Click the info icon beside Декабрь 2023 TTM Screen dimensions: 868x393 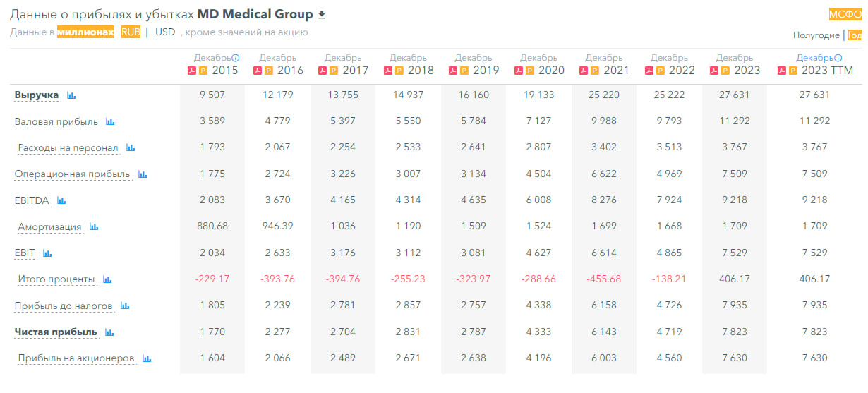(838, 58)
